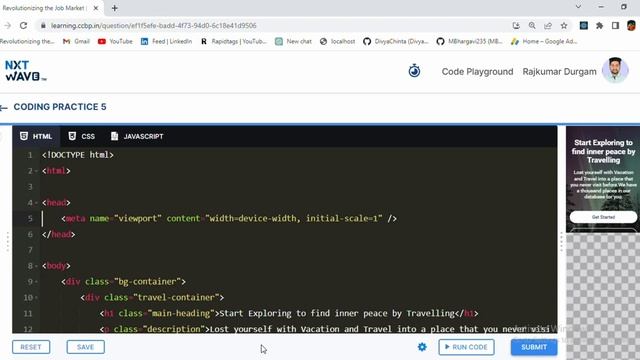Run the code with RUN CODE
The image size is (640, 360).
[466, 347]
